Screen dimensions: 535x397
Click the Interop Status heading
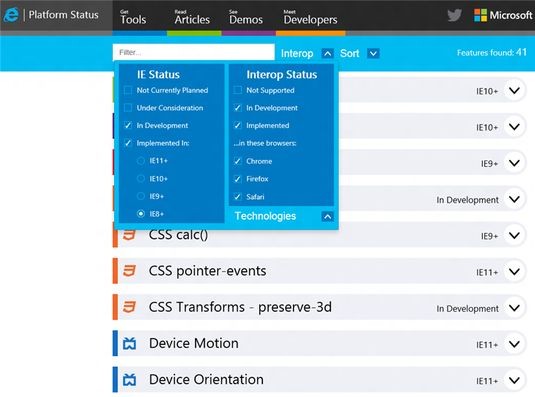pyautogui.click(x=282, y=75)
